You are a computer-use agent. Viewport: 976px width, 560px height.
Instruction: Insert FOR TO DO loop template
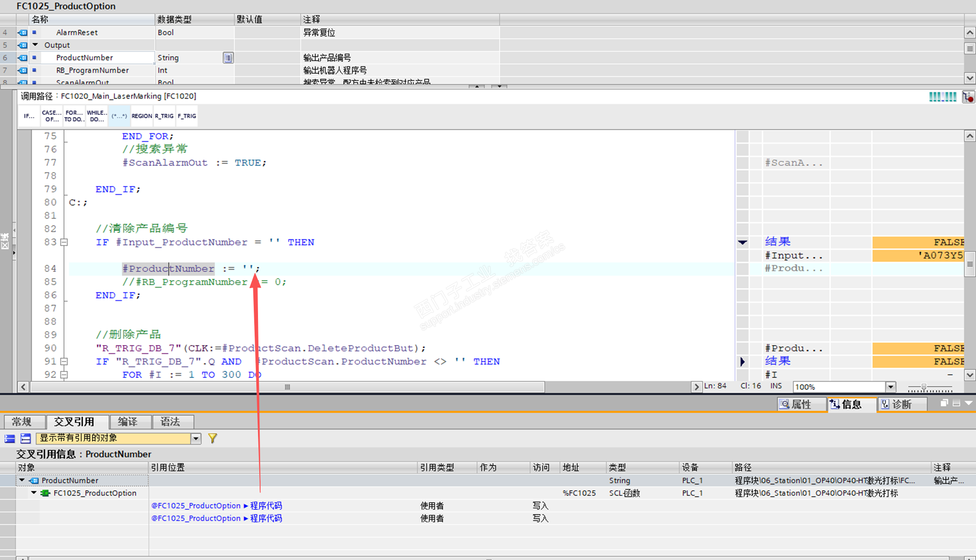coord(74,116)
